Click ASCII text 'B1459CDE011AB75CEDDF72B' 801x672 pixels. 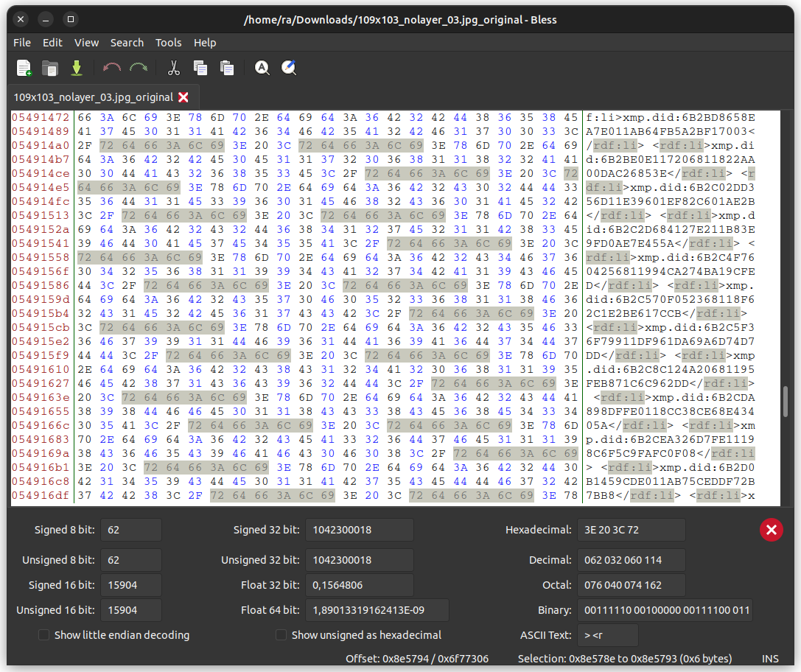click(671, 481)
